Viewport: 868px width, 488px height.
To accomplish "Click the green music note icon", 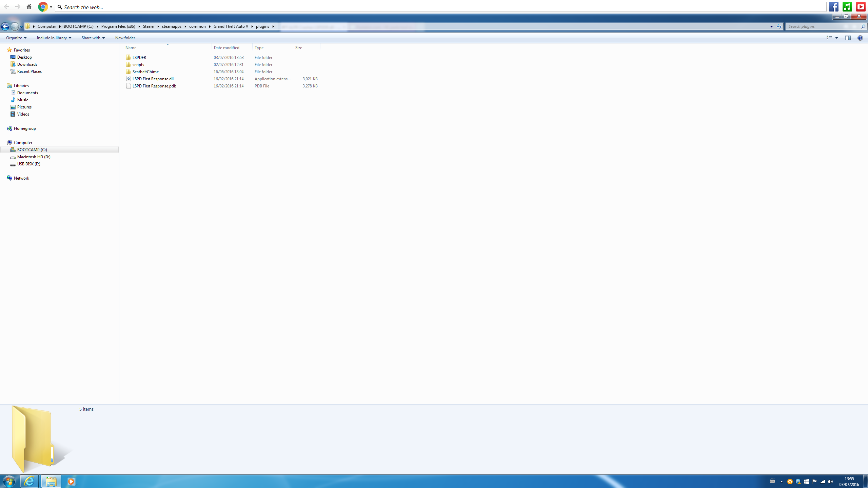I will pos(847,7).
